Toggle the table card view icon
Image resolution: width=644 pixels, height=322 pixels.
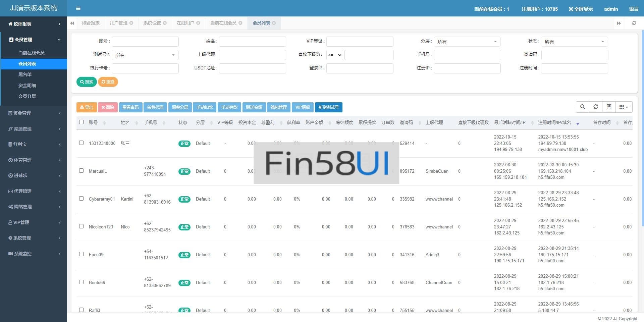(x=609, y=107)
